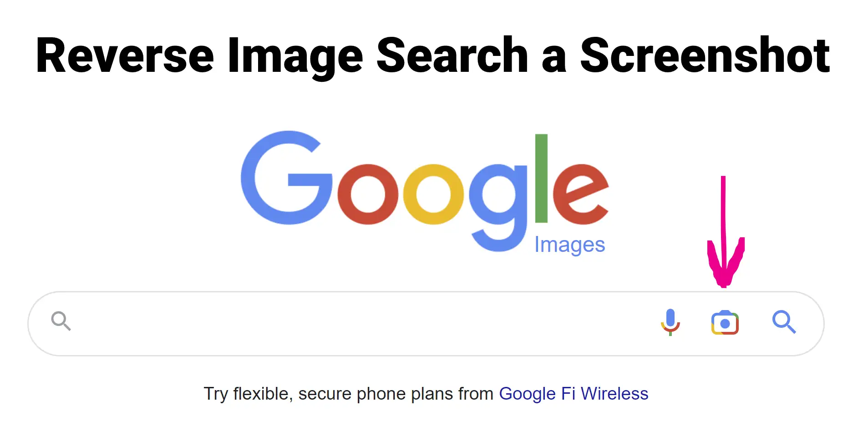
Task: Click the gray magnifier icon in search bar
Action: point(61,321)
